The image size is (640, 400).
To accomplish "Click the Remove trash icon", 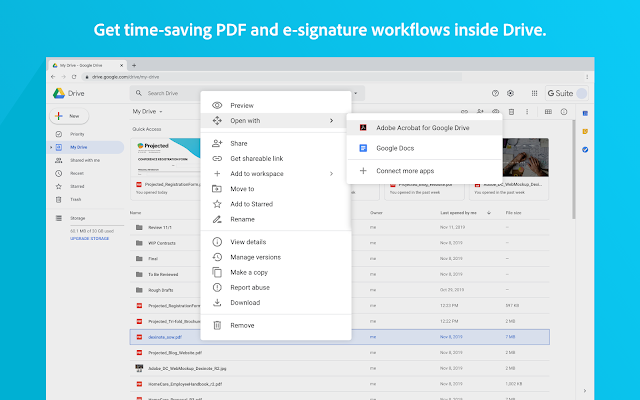I will pos(217,325).
